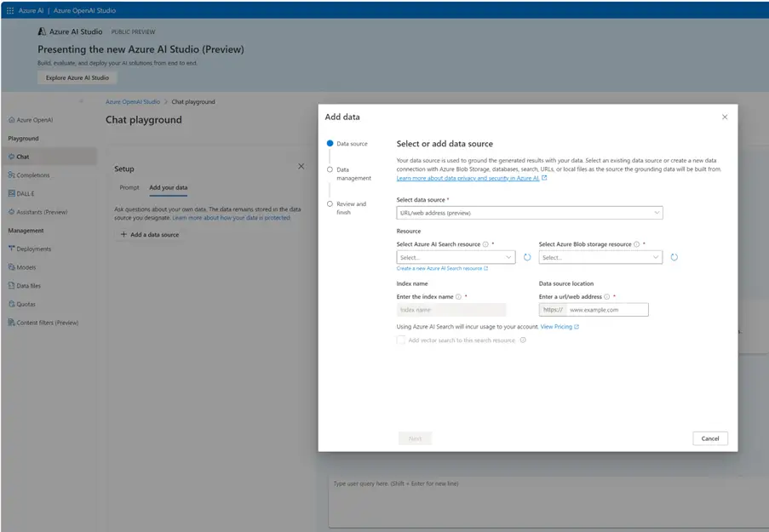Close the Setup panel with the X

pyautogui.click(x=301, y=167)
